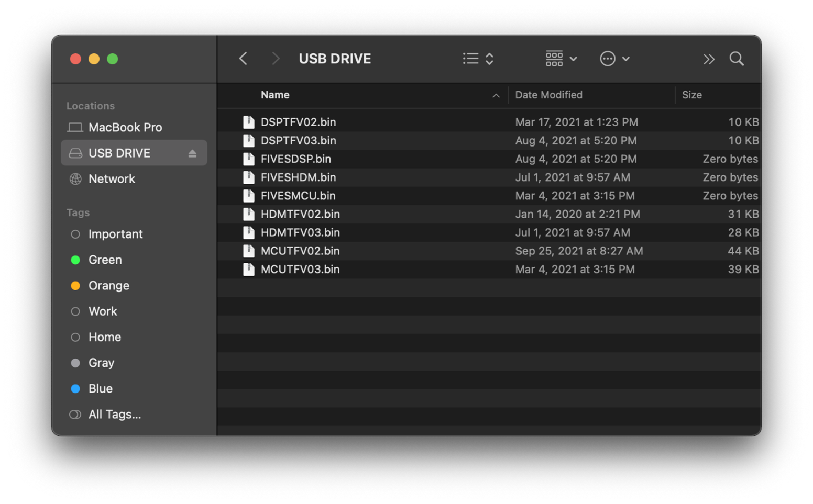Click the Important tag empty circle
813x504 pixels.
coord(75,234)
